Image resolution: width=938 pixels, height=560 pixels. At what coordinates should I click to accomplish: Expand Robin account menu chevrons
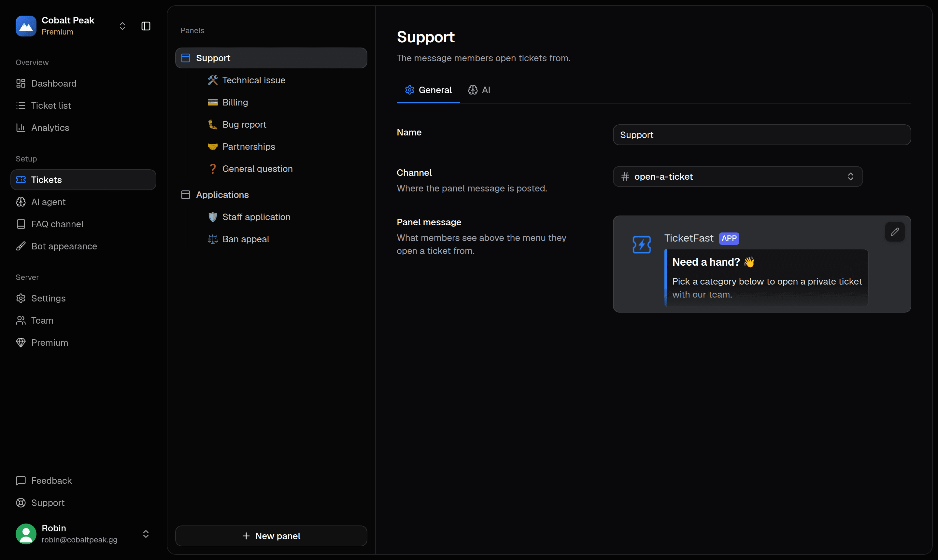point(146,534)
